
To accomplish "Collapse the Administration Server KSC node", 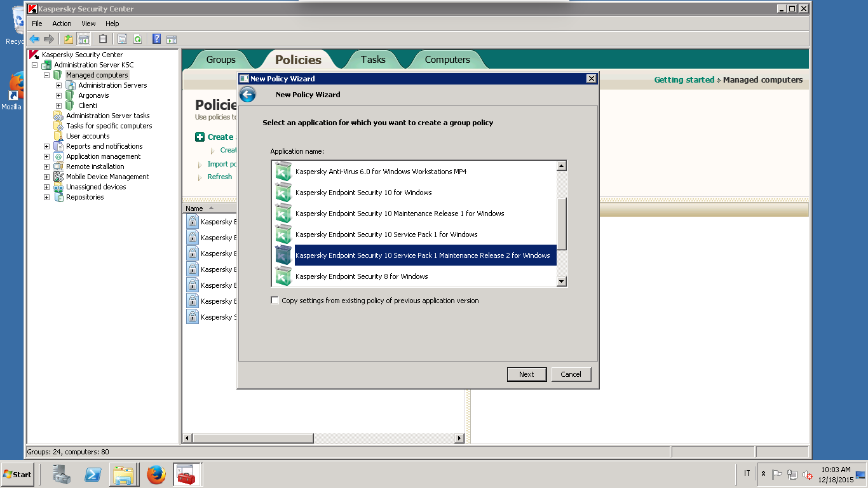I will tap(35, 65).
